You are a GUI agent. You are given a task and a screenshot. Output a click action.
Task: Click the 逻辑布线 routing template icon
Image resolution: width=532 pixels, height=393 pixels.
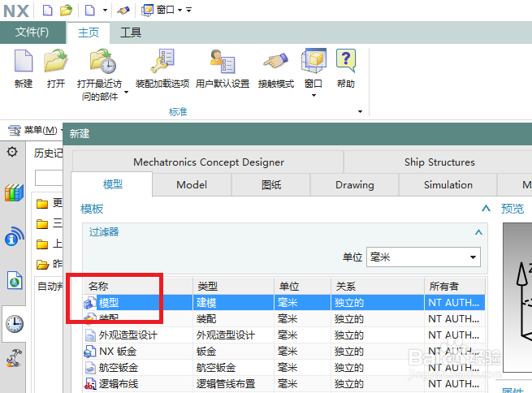coord(90,384)
